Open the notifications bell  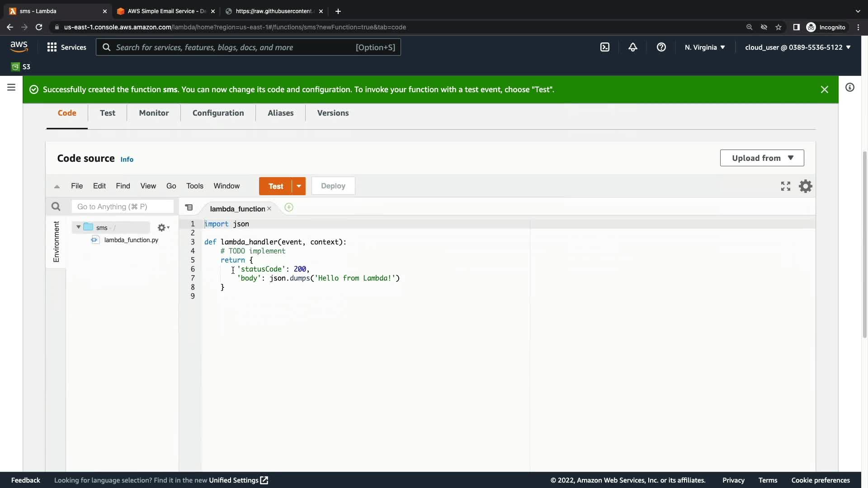click(x=633, y=47)
